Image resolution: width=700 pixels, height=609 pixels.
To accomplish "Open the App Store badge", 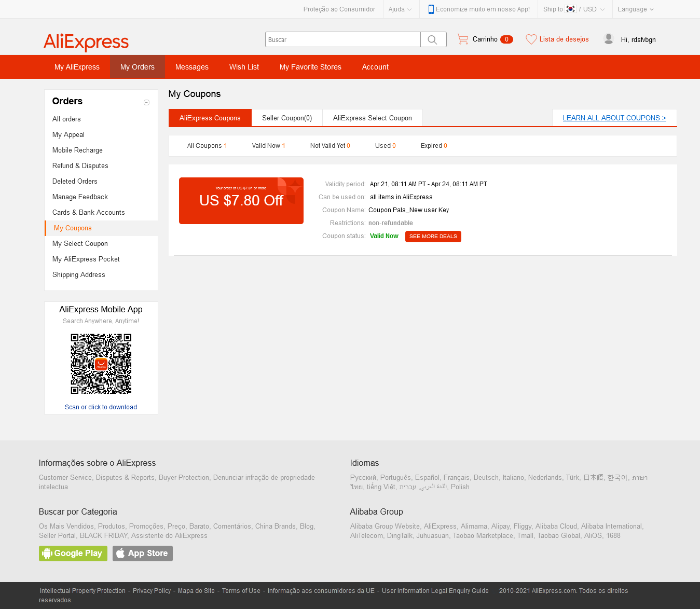I will 143,553.
